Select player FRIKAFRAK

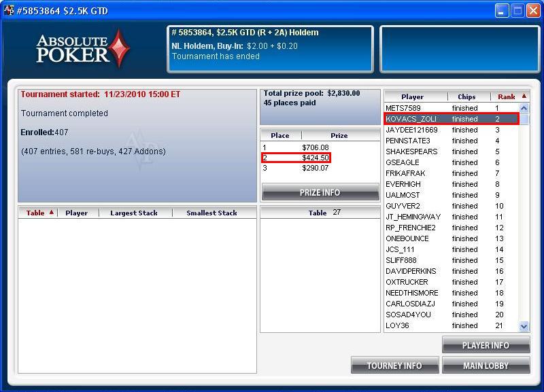[x=452, y=173]
